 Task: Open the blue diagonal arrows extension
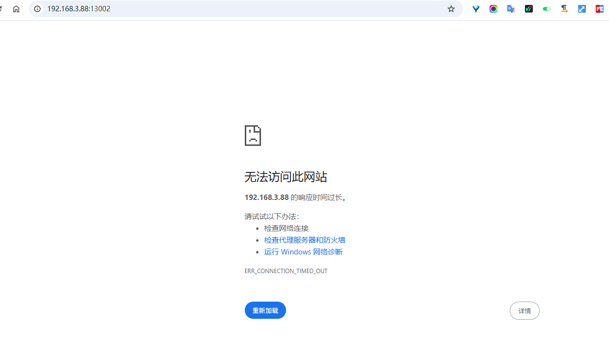point(582,9)
